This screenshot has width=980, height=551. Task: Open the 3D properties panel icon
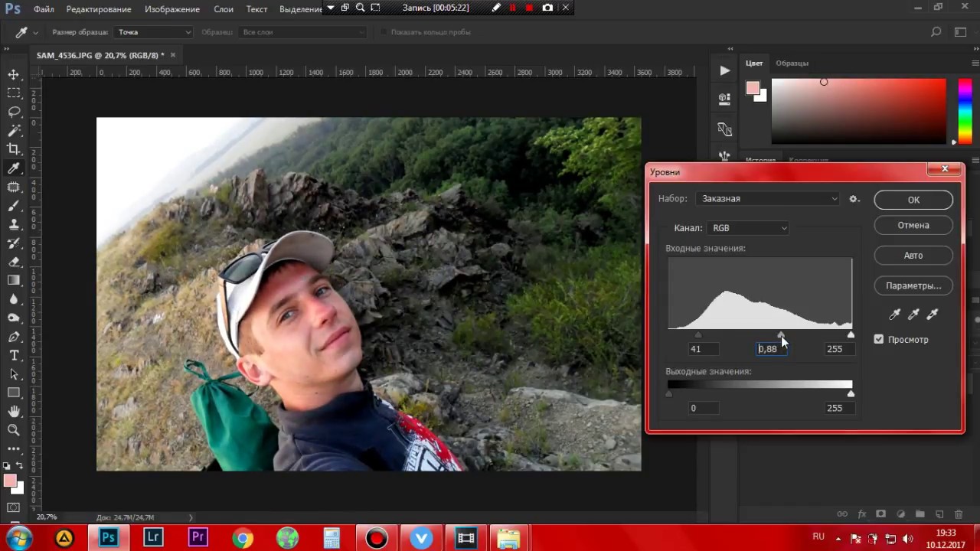pyautogui.click(x=724, y=99)
